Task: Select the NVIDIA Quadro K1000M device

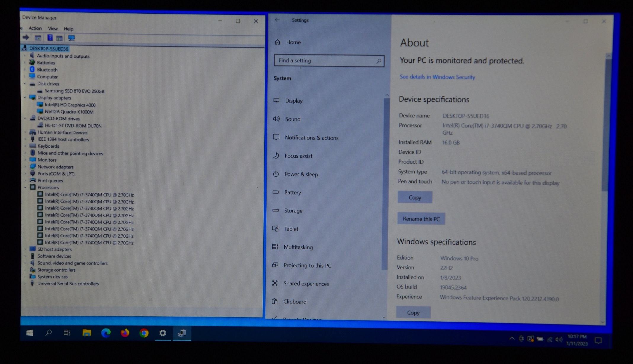Action: tap(69, 112)
